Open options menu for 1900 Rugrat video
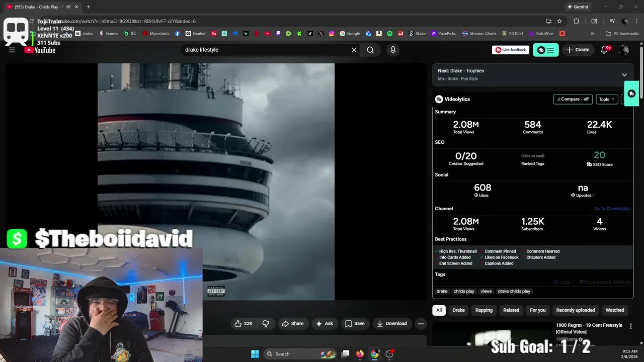This screenshot has height=362, width=644. (x=631, y=326)
